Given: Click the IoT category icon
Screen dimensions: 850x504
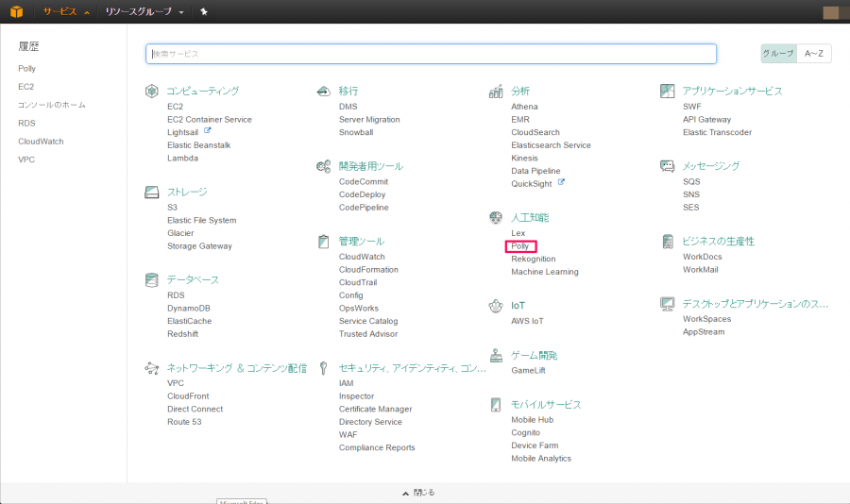Looking at the screenshot, I should tap(496, 306).
